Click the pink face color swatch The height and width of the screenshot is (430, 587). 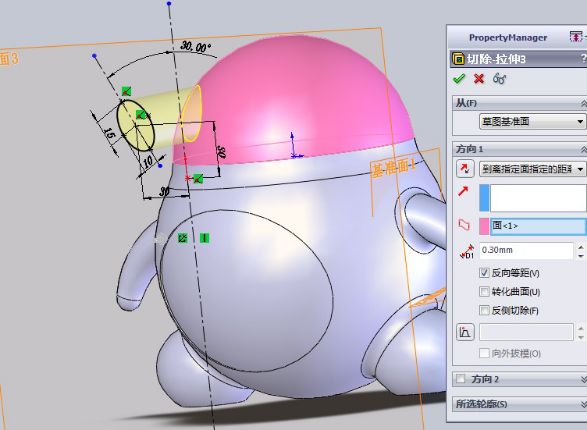[484, 226]
